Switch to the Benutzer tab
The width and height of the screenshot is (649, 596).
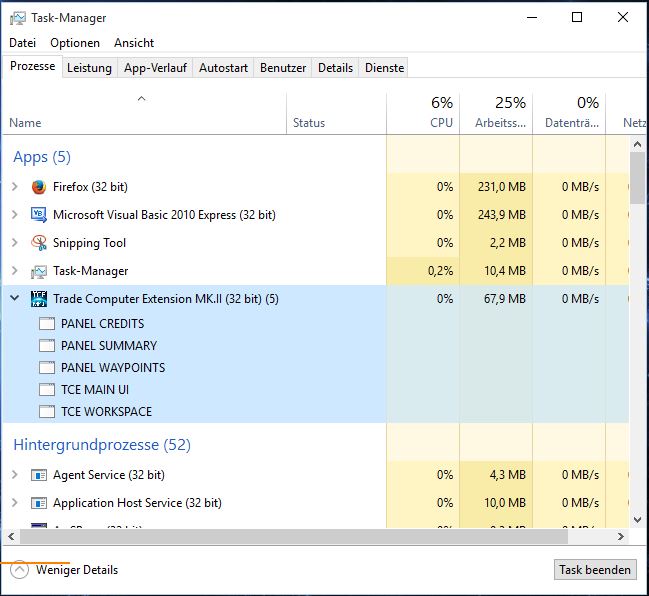(x=283, y=68)
